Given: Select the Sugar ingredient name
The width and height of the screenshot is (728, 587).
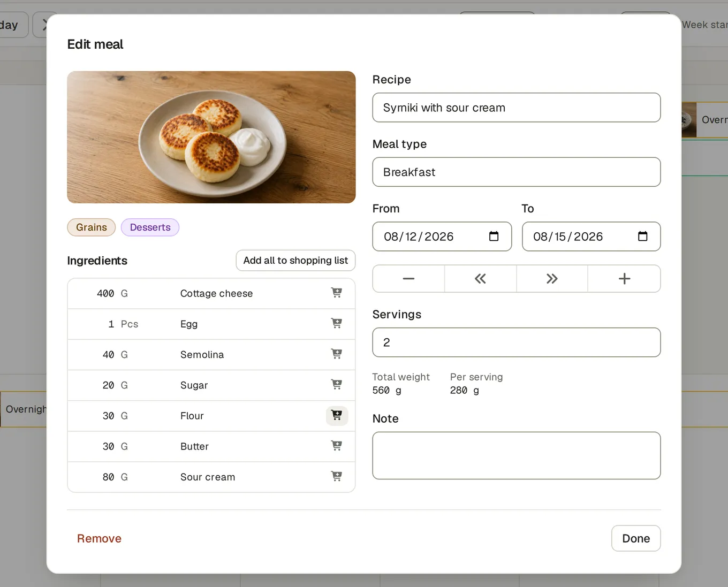Looking at the screenshot, I should pos(194,385).
